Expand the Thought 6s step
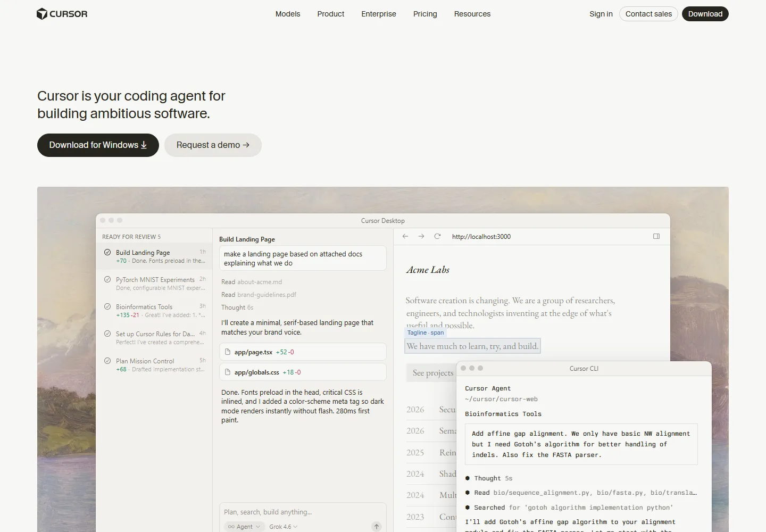766x532 pixels. (237, 307)
